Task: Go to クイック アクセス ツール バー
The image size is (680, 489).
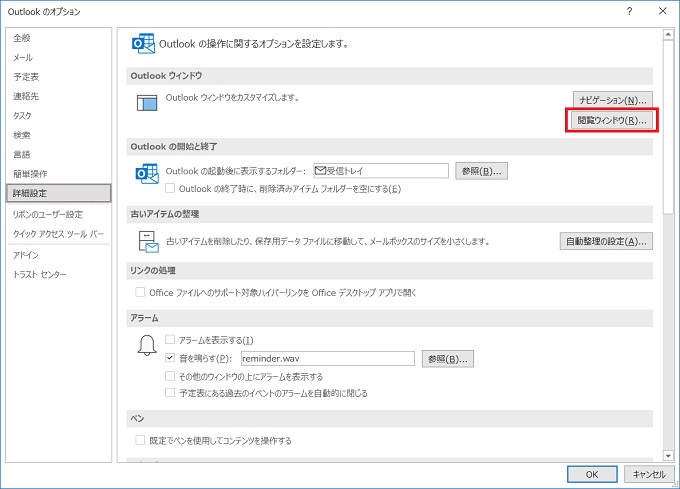Action: [x=59, y=234]
